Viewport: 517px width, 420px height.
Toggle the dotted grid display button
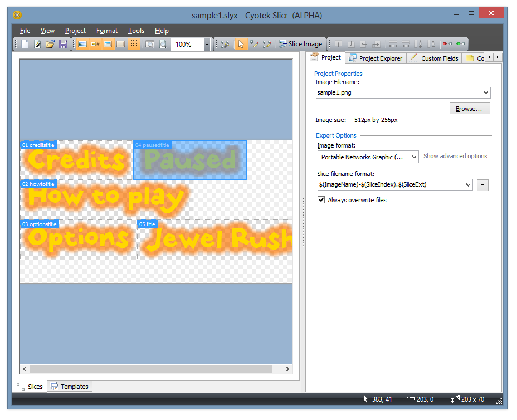point(134,44)
